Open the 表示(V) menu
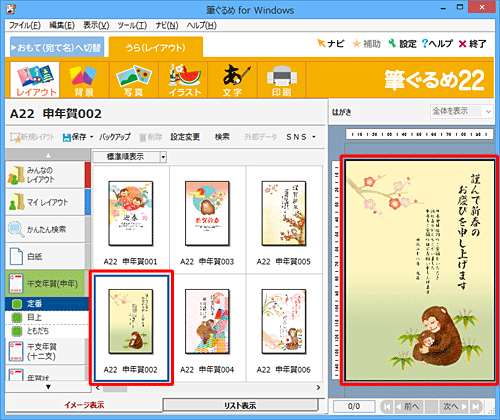 96,25
